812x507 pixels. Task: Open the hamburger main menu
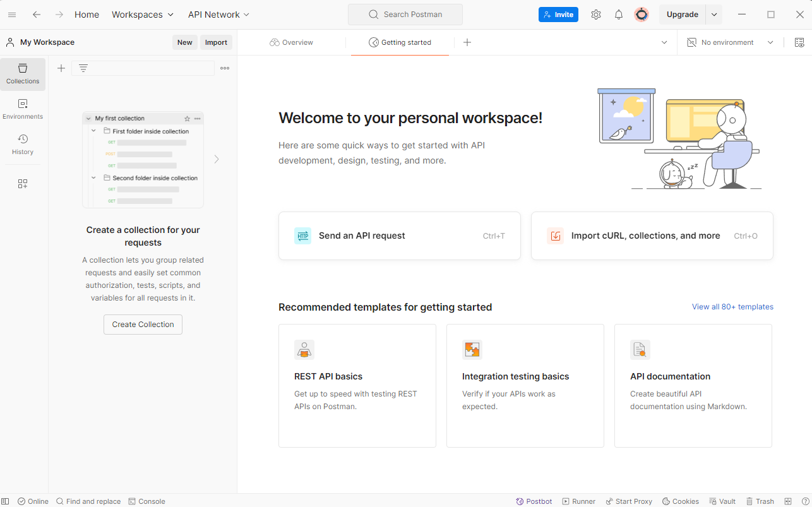coord(12,15)
